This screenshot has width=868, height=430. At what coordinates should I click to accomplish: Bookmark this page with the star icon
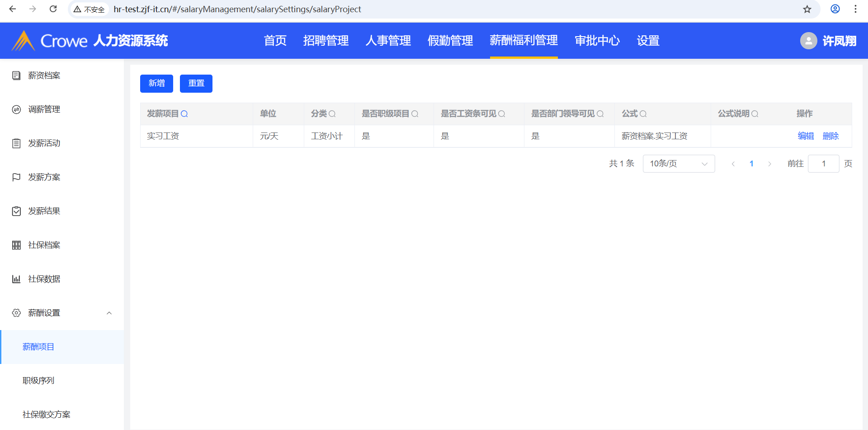807,9
